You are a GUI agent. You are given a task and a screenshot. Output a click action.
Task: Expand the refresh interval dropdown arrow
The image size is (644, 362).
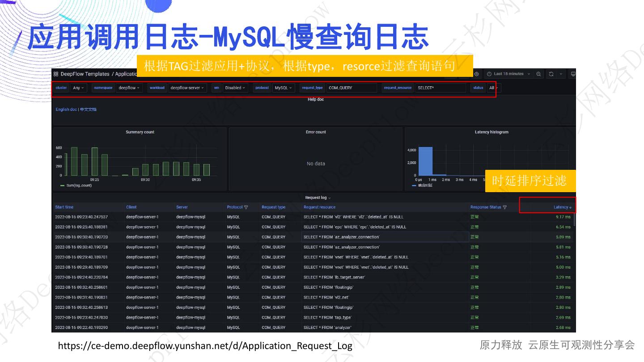click(561, 74)
